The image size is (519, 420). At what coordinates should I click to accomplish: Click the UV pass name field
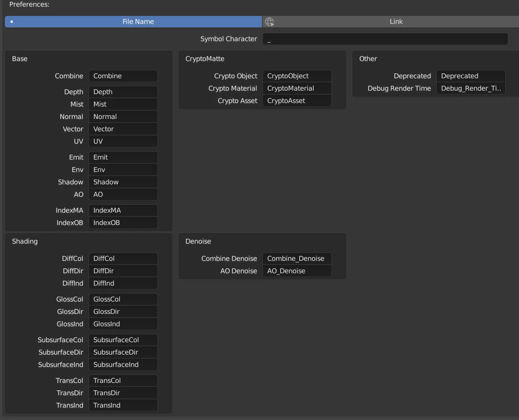123,141
